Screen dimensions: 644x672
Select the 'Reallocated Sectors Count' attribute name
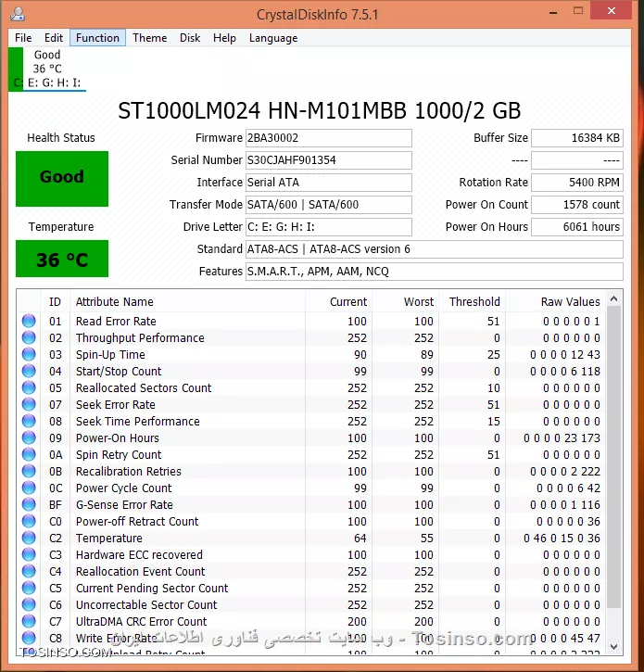[144, 387]
